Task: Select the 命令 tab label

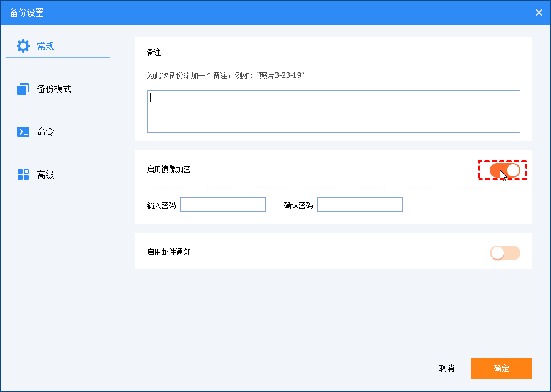Action: [x=46, y=132]
